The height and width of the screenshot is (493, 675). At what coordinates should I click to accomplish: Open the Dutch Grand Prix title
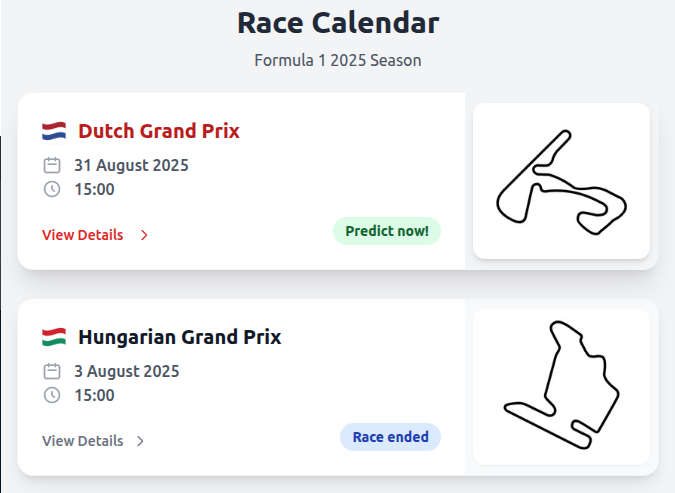click(x=159, y=131)
